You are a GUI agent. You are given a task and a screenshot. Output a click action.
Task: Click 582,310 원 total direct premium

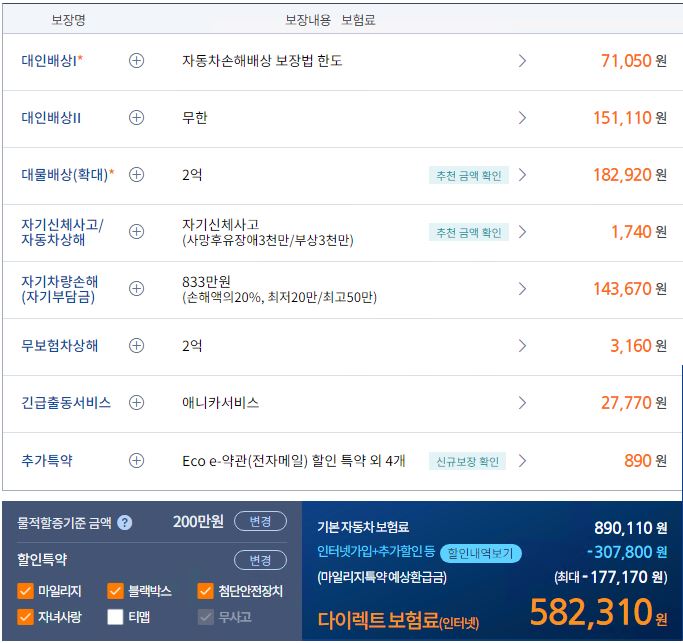598,612
